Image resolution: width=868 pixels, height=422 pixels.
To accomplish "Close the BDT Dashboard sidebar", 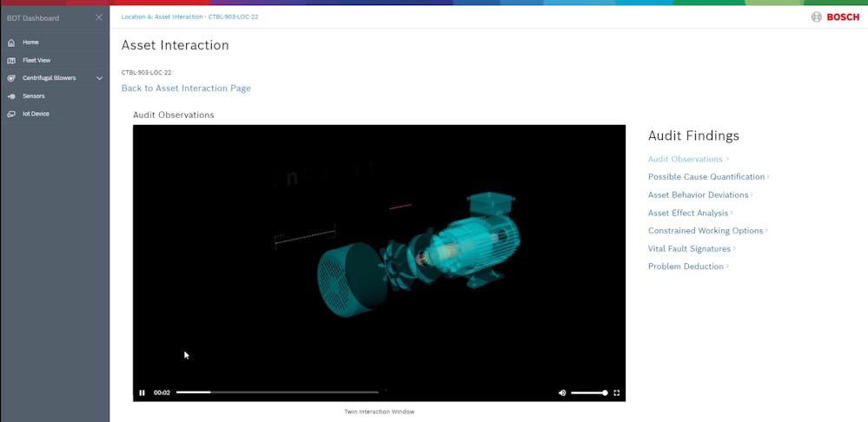I will 99,17.
